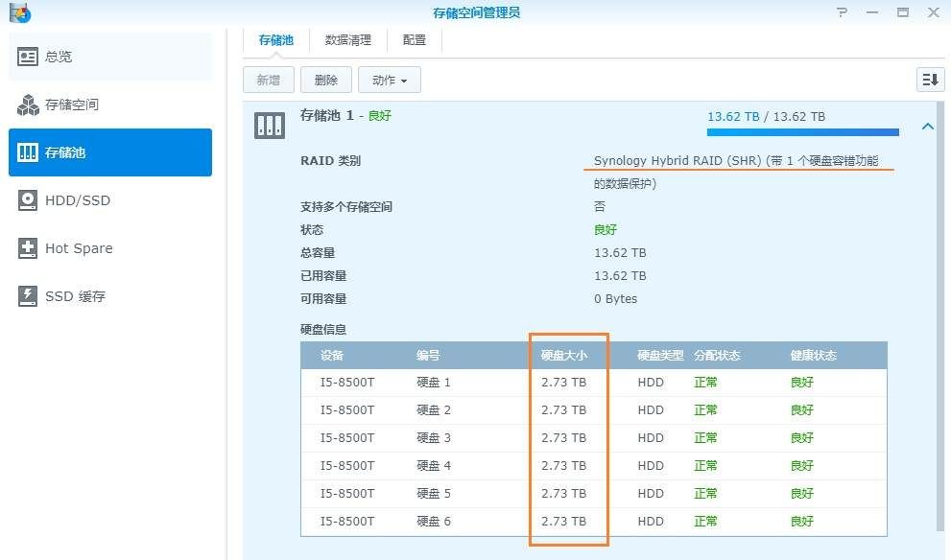This screenshot has width=951, height=560.
Task: Click the 存储池 1 drive bay icon
Action: pyautogui.click(x=269, y=125)
